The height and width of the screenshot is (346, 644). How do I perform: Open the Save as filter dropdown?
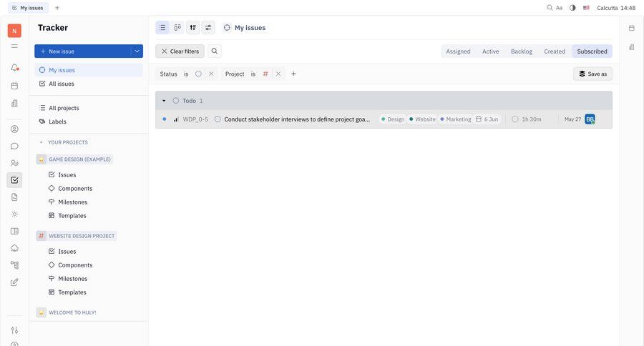(592, 74)
